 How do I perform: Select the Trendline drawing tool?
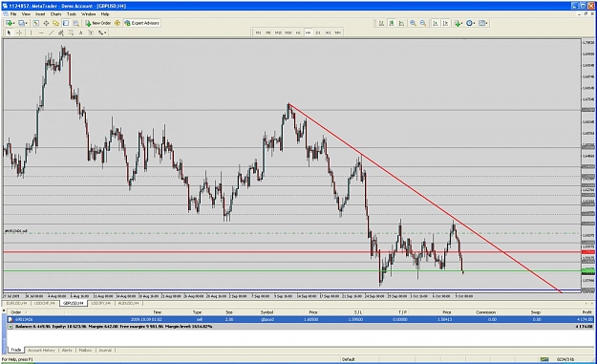coord(51,33)
